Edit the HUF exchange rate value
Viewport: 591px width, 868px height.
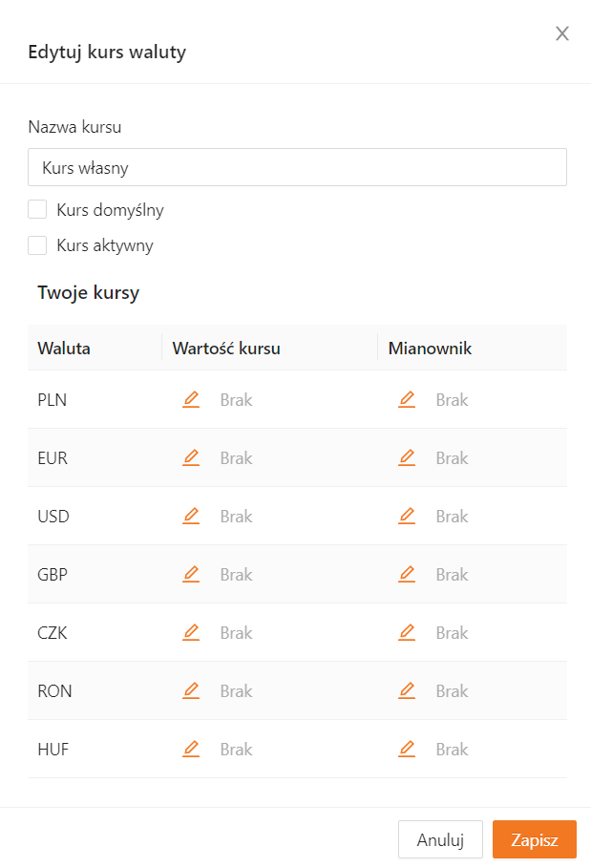pos(191,750)
